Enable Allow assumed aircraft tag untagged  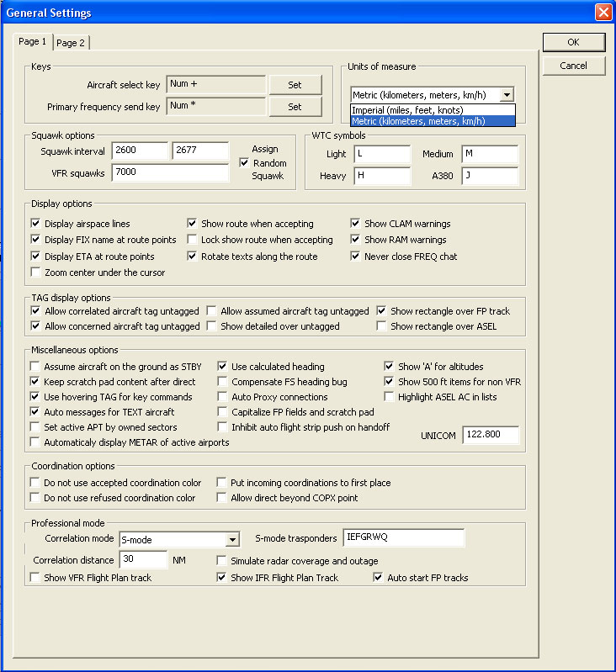coord(211,310)
